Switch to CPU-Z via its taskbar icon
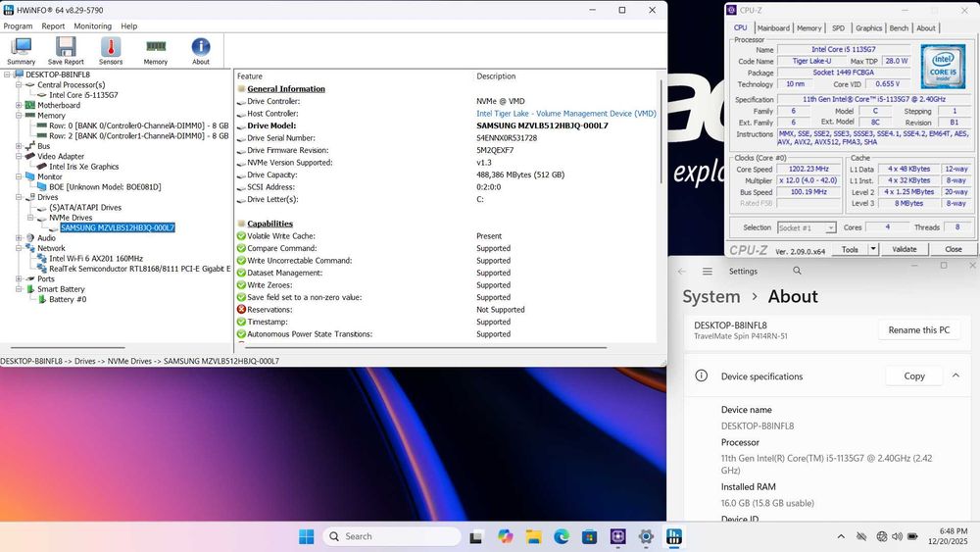This screenshot has height=552, width=980. tap(617, 536)
